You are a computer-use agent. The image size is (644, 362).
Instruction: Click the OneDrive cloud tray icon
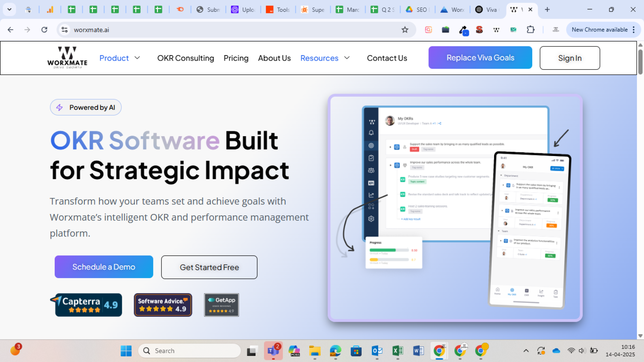click(556, 351)
